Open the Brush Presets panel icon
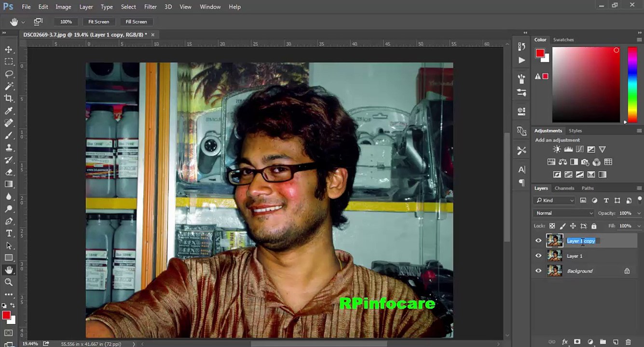 (x=521, y=93)
